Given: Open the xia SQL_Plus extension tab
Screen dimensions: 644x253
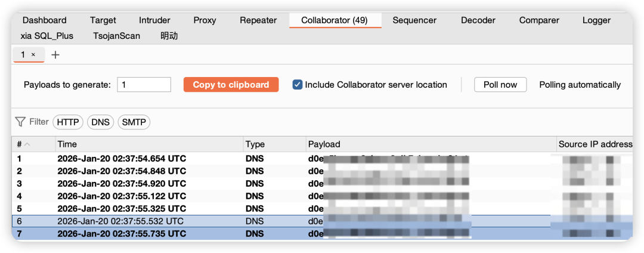Looking at the screenshot, I should 47,36.
